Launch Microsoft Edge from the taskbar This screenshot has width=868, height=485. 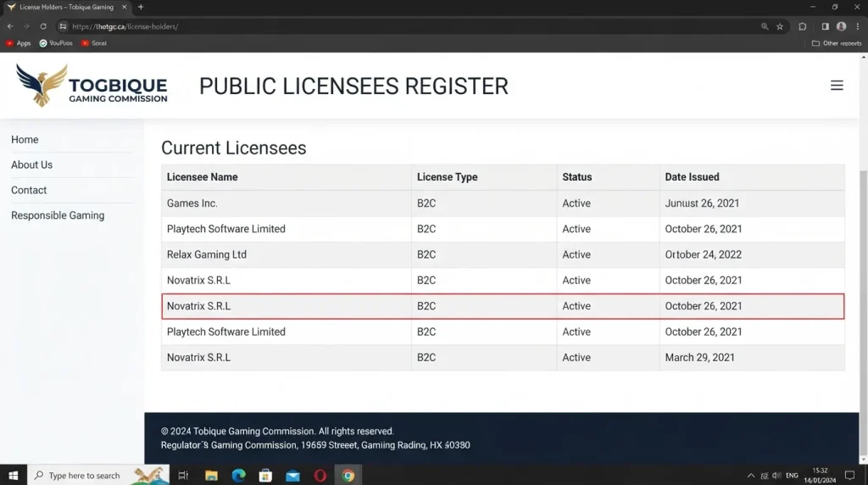(x=238, y=475)
